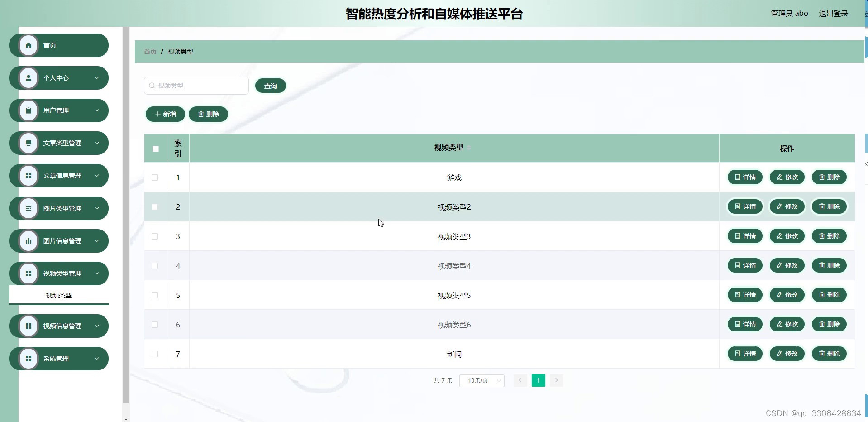Click the previous page arrow in pagination
The width and height of the screenshot is (868, 422).
pyautogui.click(x=520, y=380)
